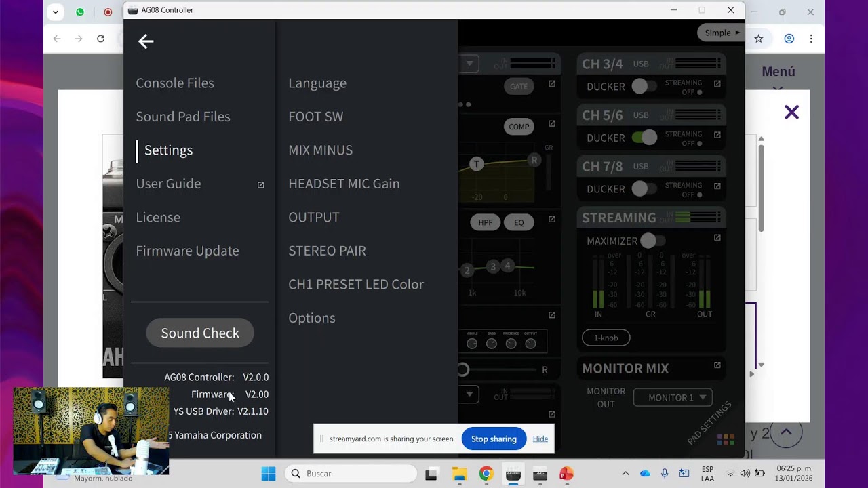Open CH 5/6 ducker detail popout icon

[x=717, y=135]
